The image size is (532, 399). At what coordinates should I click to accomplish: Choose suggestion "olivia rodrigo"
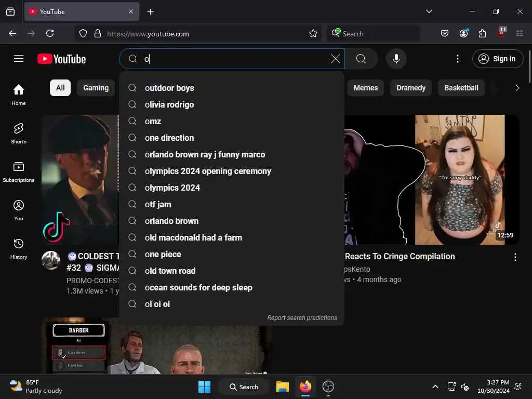click(x=232, y=104)
